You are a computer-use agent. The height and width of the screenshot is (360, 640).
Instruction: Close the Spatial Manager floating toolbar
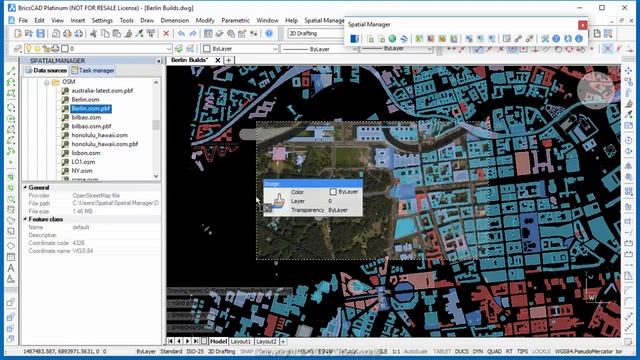tap(582, 25)
